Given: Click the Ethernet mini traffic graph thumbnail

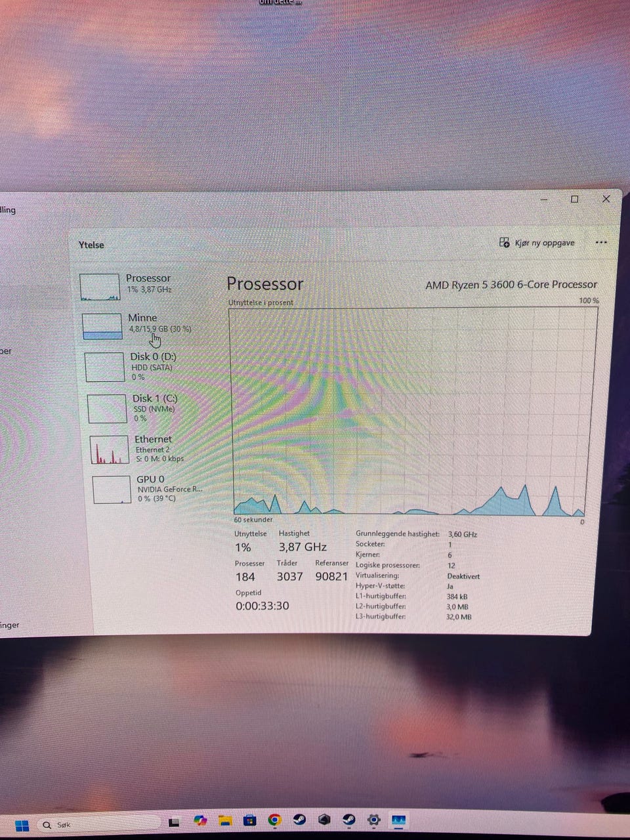Looking at the screenshot, I should coord(109,450).
